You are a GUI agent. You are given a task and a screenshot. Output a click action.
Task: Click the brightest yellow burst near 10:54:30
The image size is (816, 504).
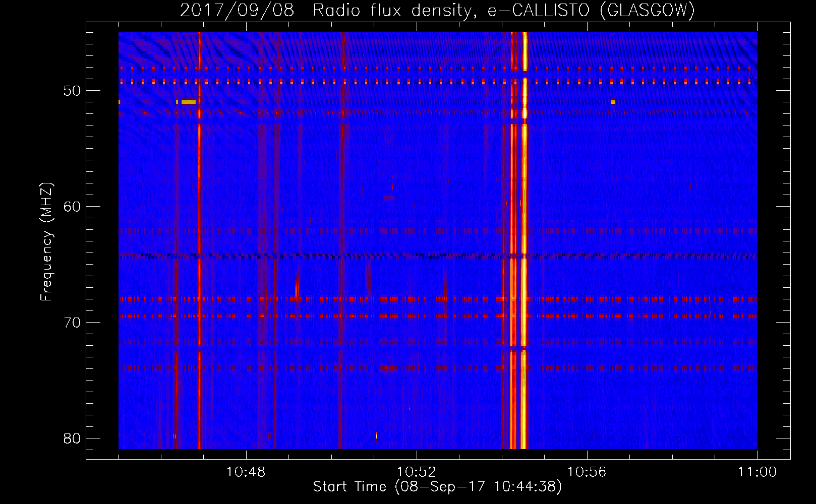point(524,241)
